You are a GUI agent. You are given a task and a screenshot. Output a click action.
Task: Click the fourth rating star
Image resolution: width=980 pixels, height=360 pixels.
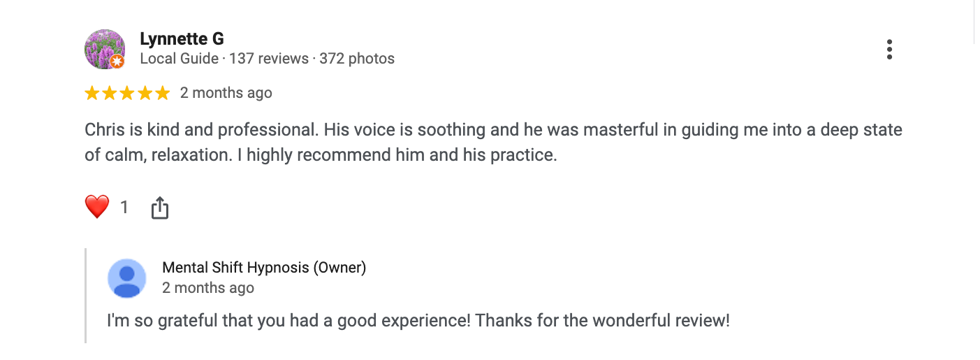click(x=145, y=93)
